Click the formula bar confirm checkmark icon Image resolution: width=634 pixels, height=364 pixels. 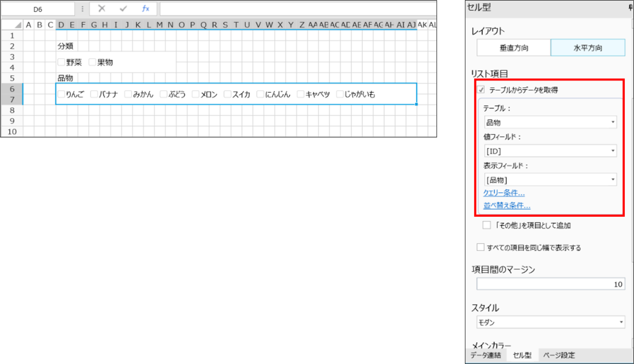[123, 9]
